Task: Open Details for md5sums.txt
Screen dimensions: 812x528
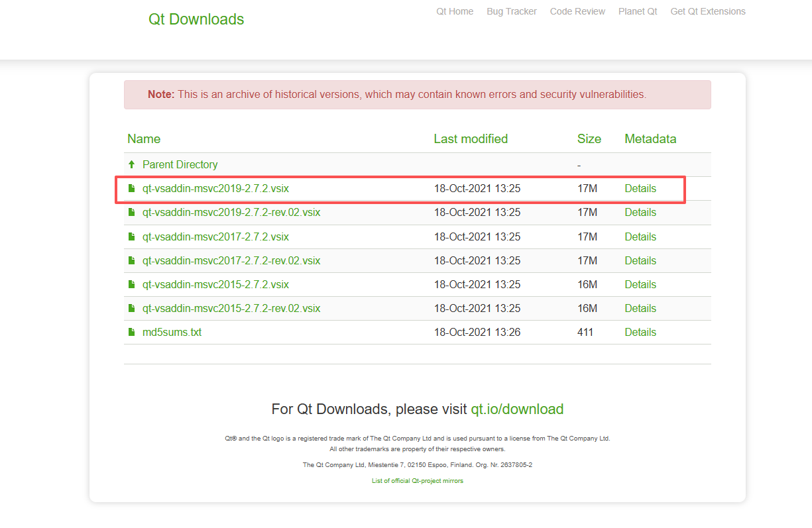Action: coord(640,332)
